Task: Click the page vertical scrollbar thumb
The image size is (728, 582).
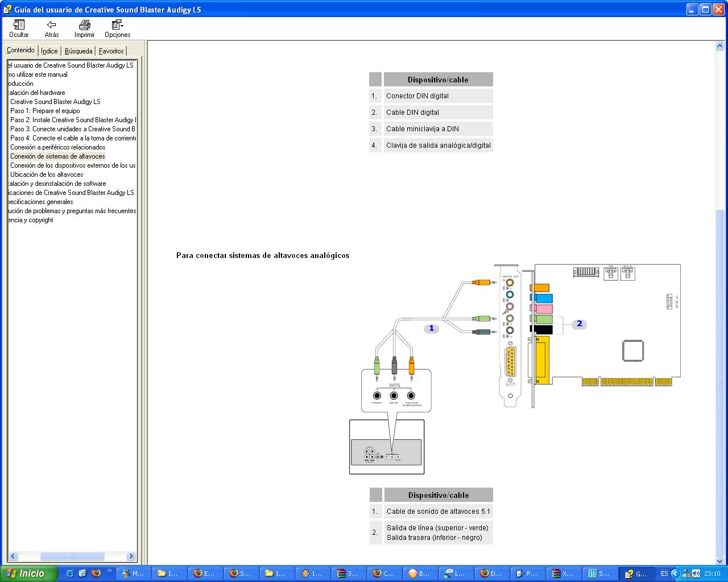Action: click(x=721, y=382)
